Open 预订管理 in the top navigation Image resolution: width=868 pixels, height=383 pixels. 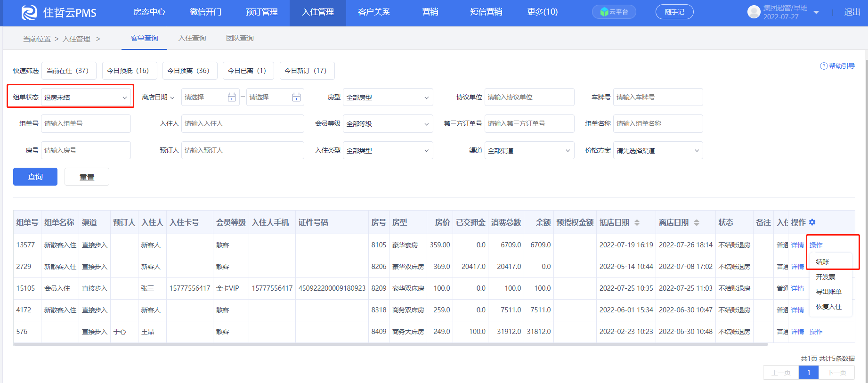click(262, 12)
